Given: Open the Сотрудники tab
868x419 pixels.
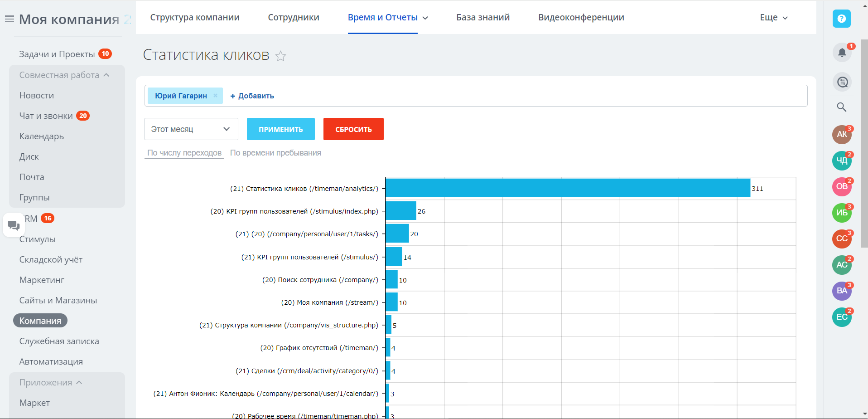Looking at the screenshot, I should pyautogui.click(x=294, y=18).
